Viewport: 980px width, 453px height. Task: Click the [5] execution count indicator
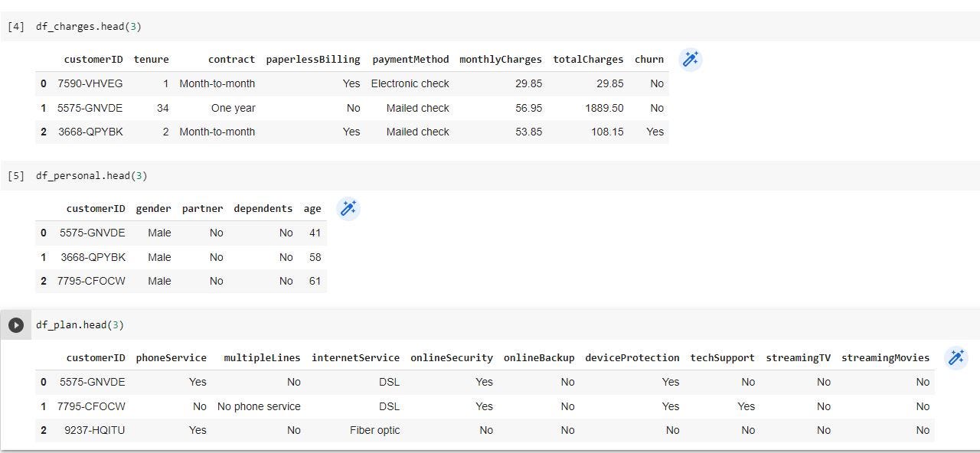point(16,176)
